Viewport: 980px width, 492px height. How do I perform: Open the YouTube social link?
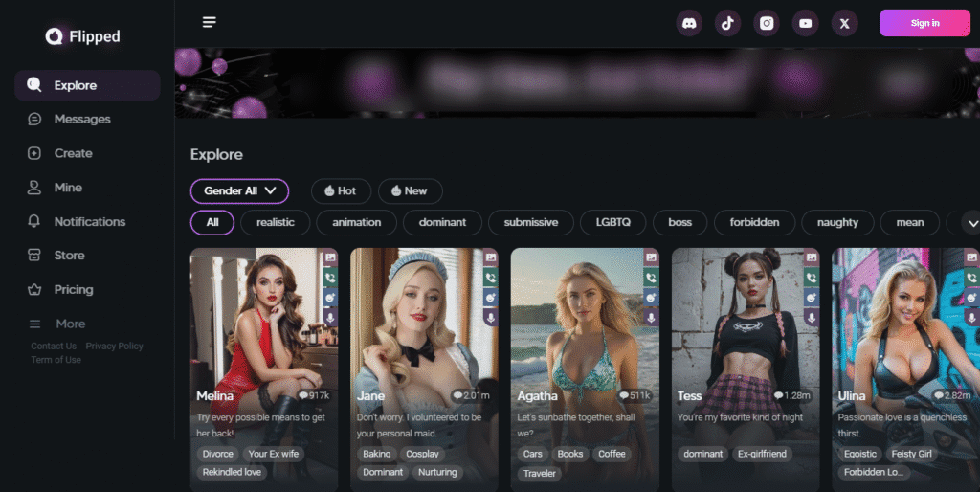click(805, 23)
